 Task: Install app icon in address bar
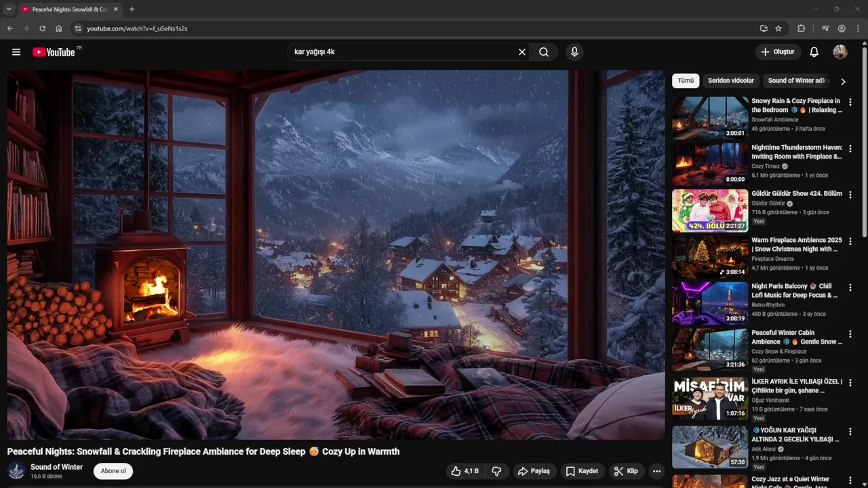pos(764,28)
